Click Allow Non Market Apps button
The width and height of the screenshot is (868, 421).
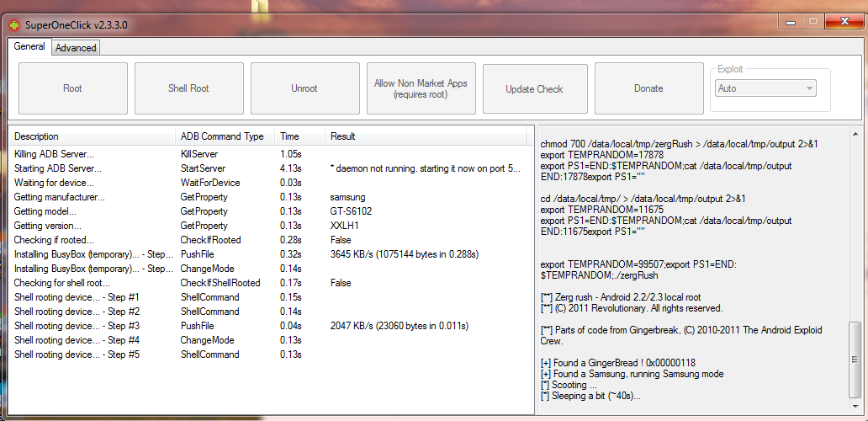point(421,88)
